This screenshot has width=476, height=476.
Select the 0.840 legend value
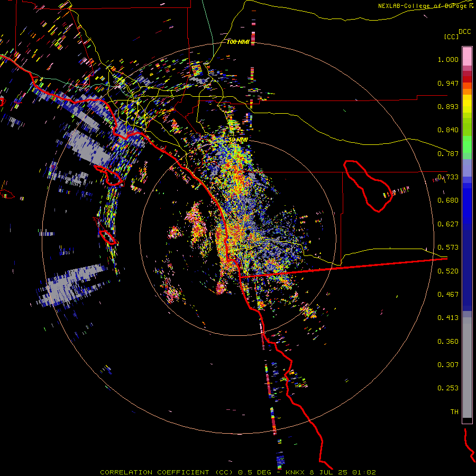point(448,130)
